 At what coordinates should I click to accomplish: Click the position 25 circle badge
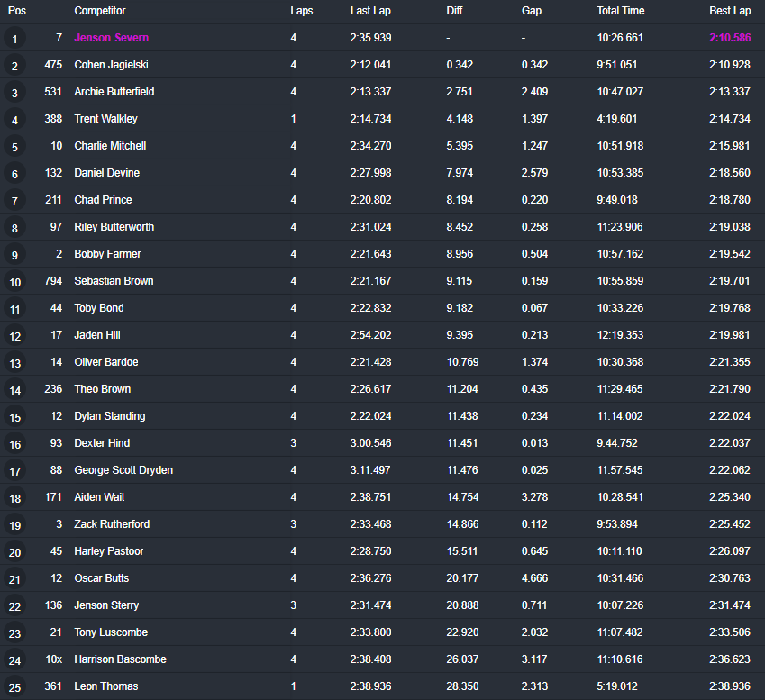tap(14, 687)
